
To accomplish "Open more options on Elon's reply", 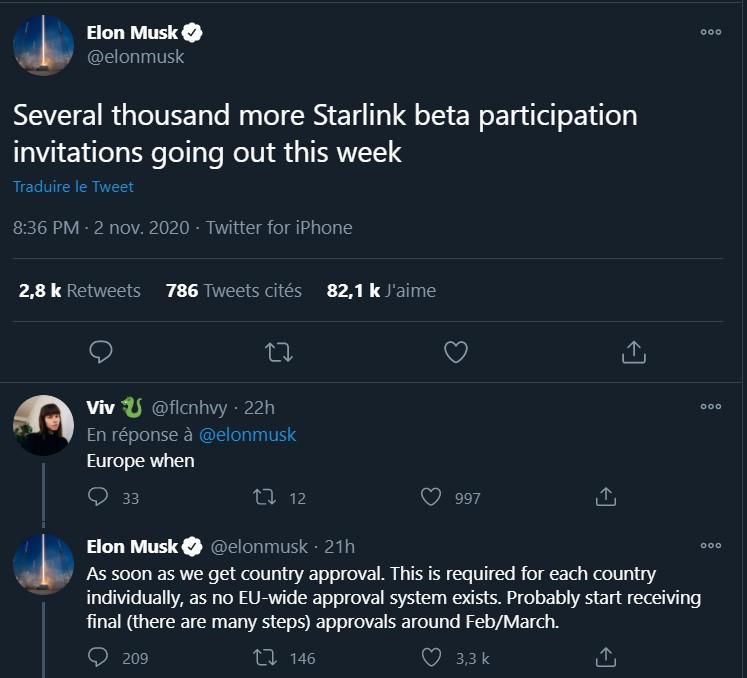I will click(711, 545).
